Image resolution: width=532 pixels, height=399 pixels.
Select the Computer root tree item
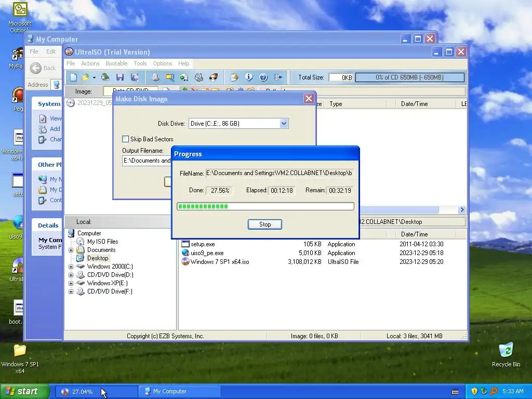tap(89, 233)
